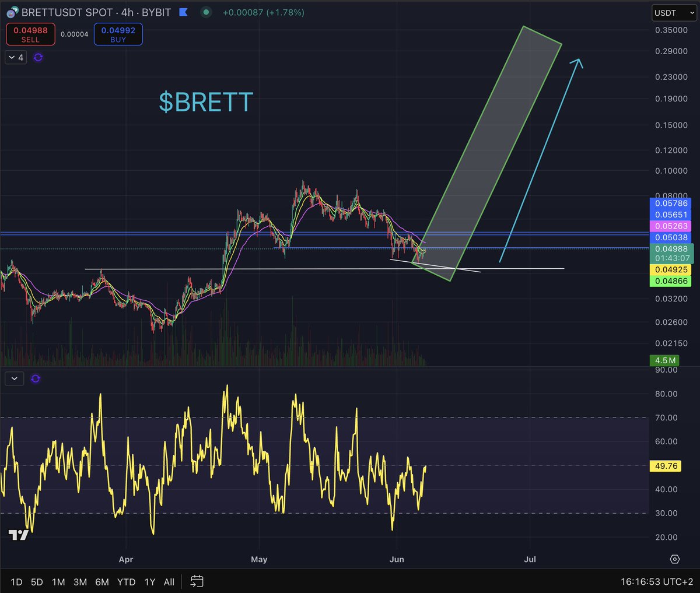This screenshot has height=593, width=700.
Task: Click the 70.00 RSI scale value
Action: point(666,417)
